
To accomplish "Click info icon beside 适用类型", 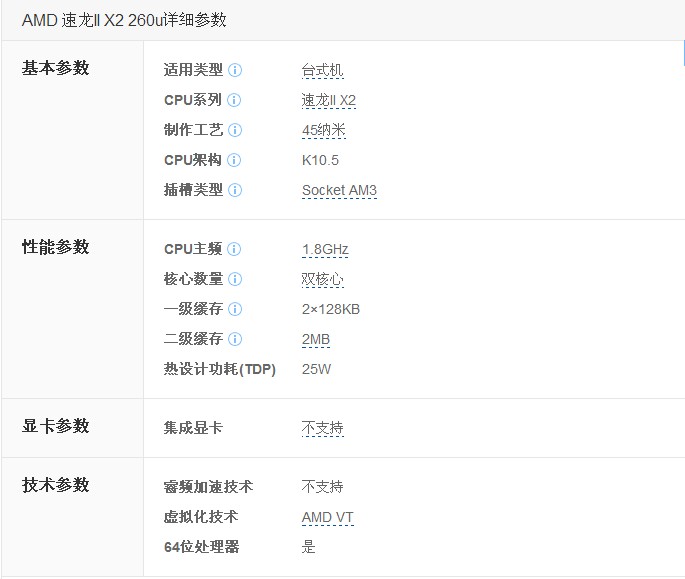I will click(x=235, y=70).
